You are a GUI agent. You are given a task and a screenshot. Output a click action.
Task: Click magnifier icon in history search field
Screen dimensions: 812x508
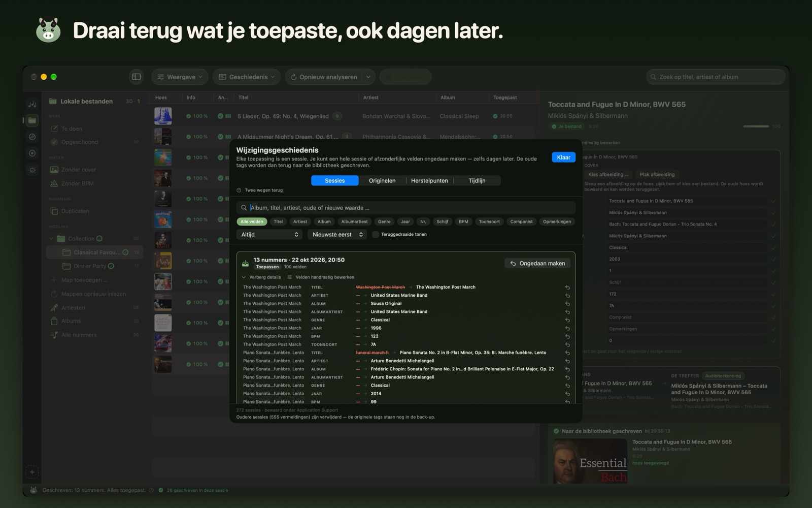point(244,208)
